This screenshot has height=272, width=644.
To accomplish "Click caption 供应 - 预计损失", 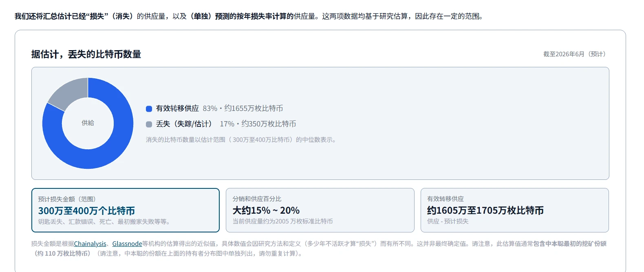I will [x=448, y=221].
